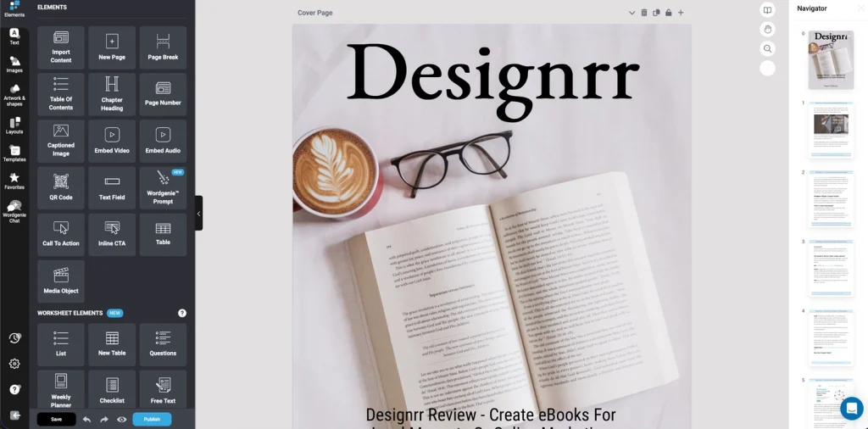
Task: Toggle preview eye icon
Action: click(x=122, y=420)
